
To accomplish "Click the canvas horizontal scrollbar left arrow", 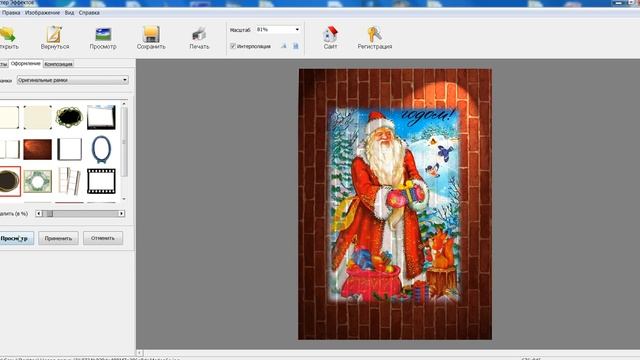I will pyautogui.click(x=140, y=353).
